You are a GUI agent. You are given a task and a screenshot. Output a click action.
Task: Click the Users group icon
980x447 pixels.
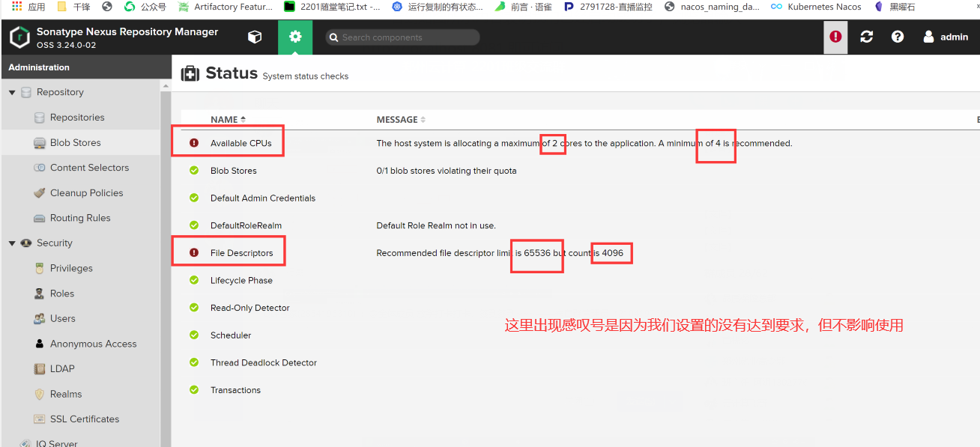pyautogui.click(x=40, y=318)
